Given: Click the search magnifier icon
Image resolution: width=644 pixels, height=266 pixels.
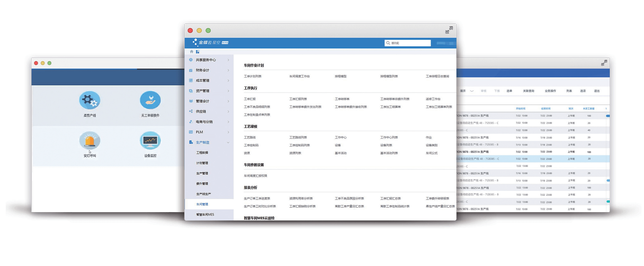Looking at the screenshot, I should point(388,43).
